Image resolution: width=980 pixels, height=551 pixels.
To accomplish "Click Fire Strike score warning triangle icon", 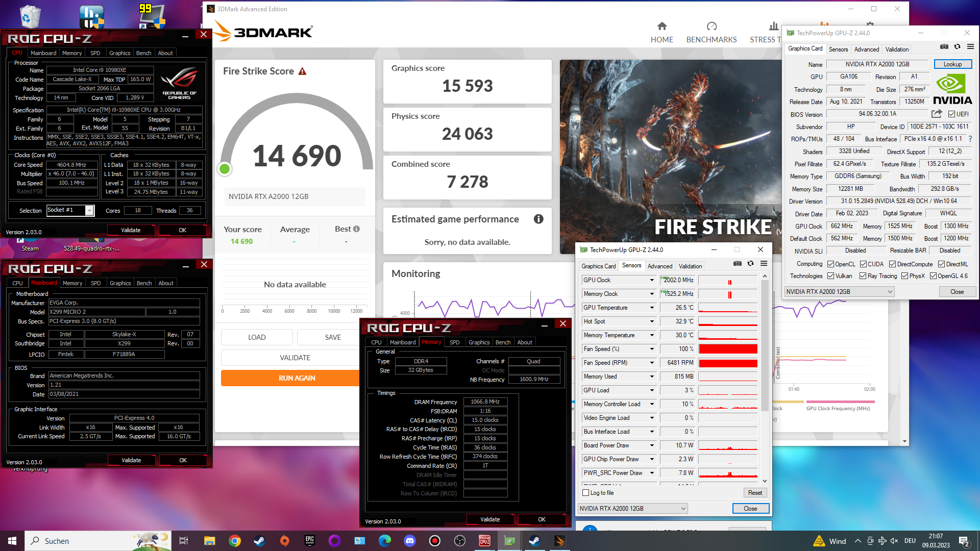I will pos(302,71).
